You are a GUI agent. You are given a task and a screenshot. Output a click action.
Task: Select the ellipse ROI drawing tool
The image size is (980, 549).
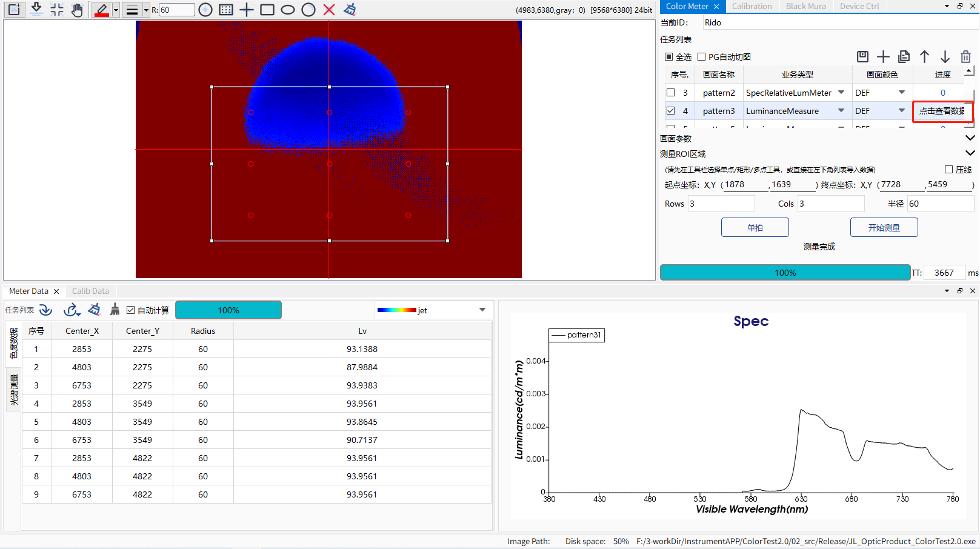(288, 10)
